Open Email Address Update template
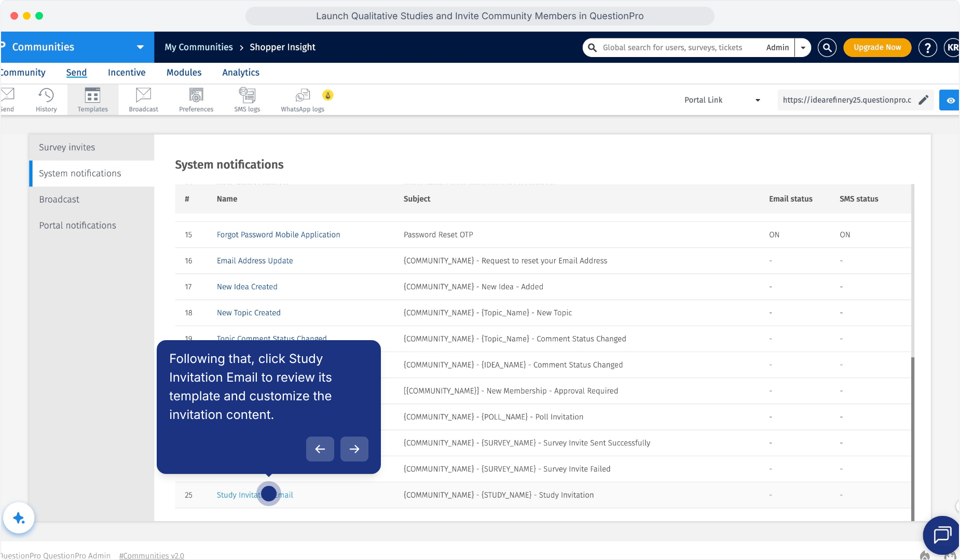 [x=255, y=260]
